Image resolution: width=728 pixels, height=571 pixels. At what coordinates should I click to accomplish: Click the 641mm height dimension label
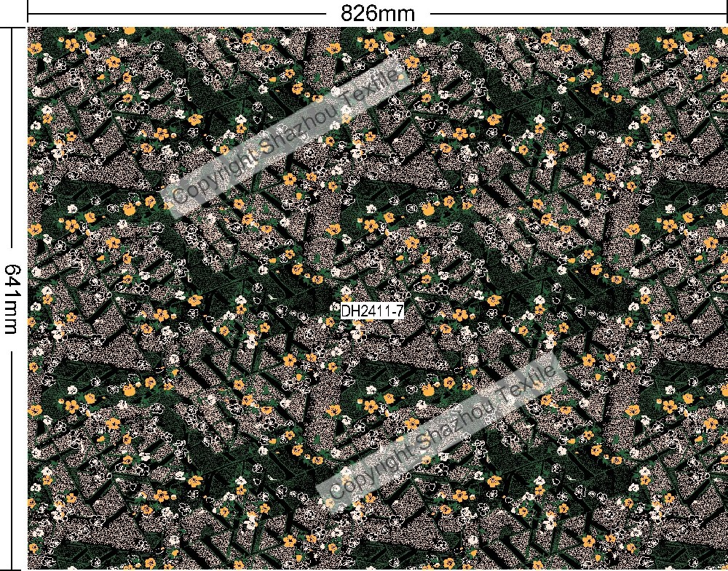click(12, 288)
